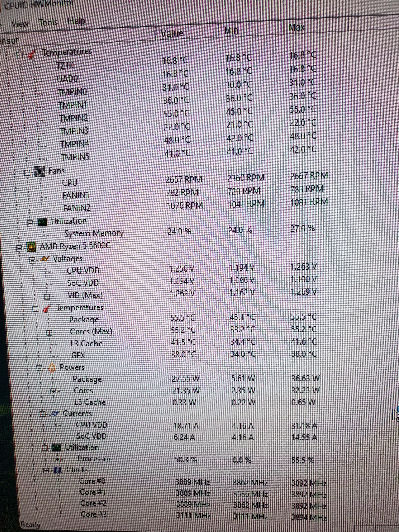Click the Fans section fan icon
This screenshot has height=532, width=399.
tap(39, 172)
